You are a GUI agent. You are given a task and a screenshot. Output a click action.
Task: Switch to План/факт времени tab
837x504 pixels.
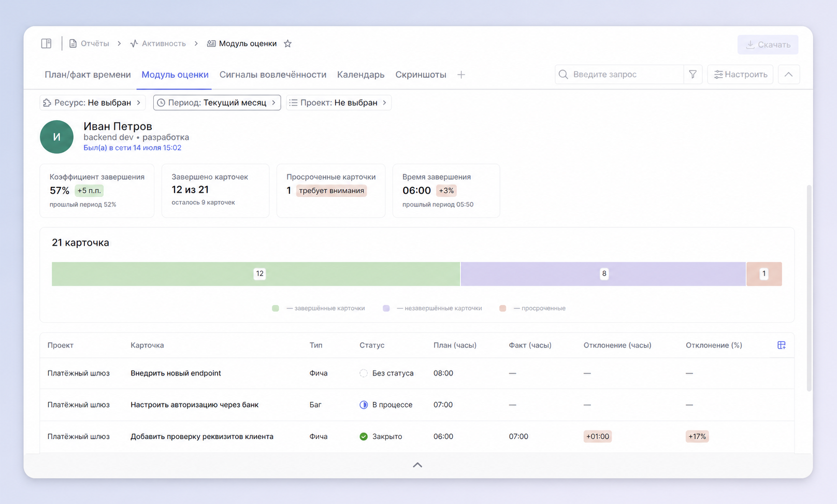coord(88,75)
